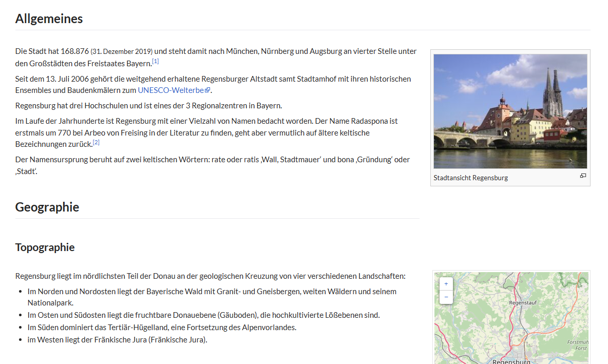Click the Topographie subsection heading

pyautogui.click(x=45, y=247)
